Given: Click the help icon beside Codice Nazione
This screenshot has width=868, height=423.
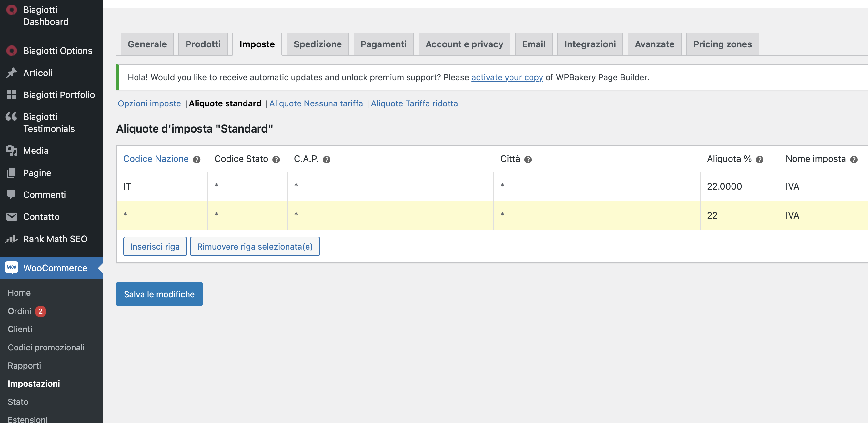Looking at the screenshot, I should 197,160.
